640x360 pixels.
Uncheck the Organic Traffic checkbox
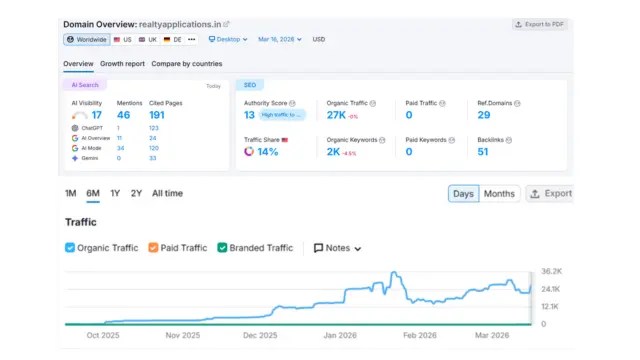coord(70,248)
